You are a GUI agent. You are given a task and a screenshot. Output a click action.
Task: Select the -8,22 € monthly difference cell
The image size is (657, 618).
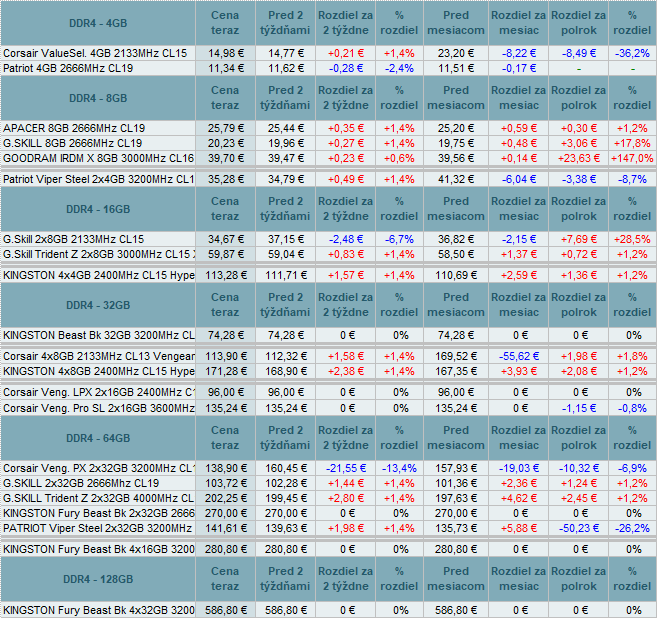click(x=519, y=53)
